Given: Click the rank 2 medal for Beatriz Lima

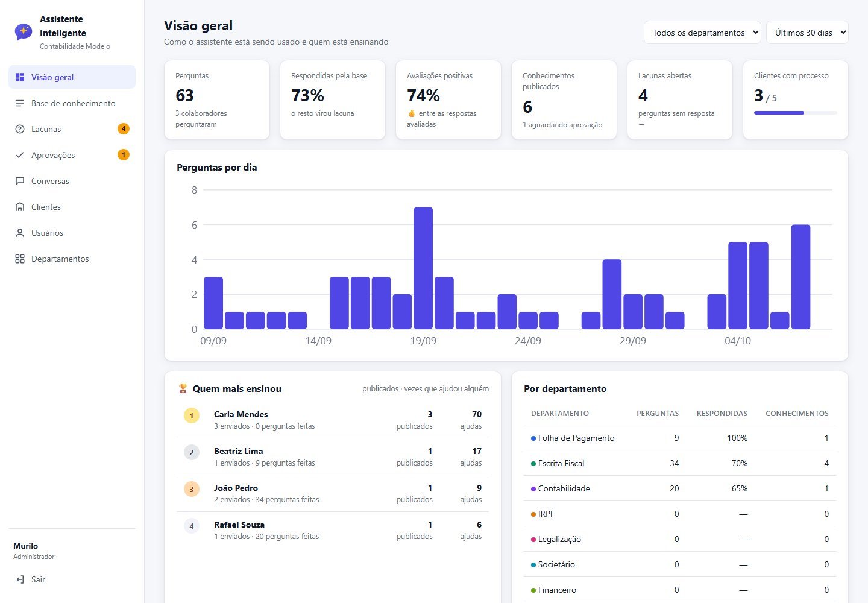Looking at the screenshot, I should tap(192, 452).
